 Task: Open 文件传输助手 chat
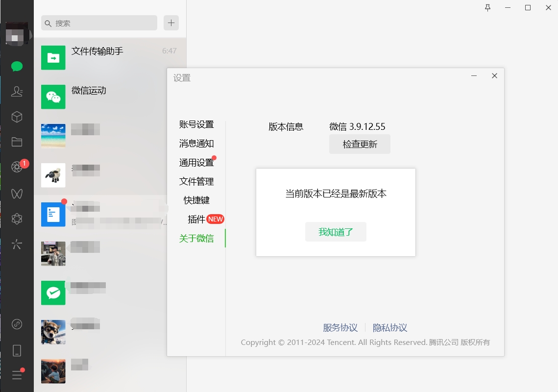click(110, 58)
